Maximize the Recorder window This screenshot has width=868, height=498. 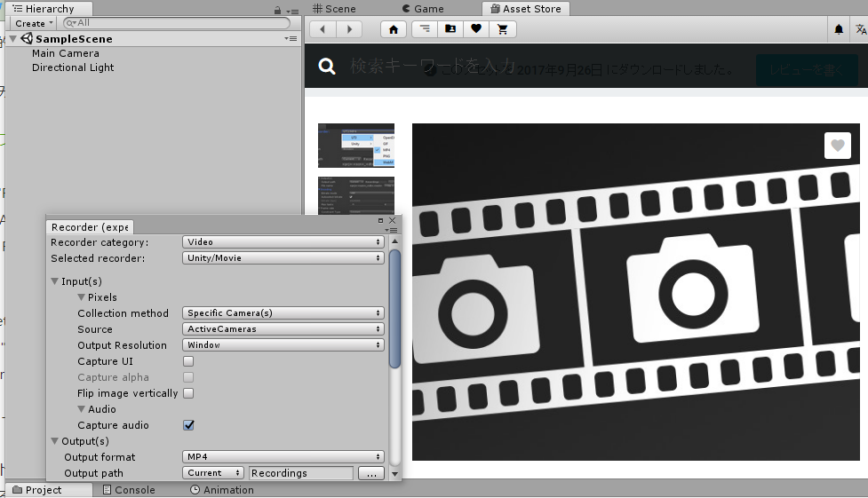click(380, 220)
